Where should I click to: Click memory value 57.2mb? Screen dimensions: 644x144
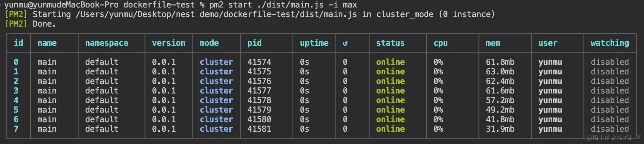[x=500, y=100]
